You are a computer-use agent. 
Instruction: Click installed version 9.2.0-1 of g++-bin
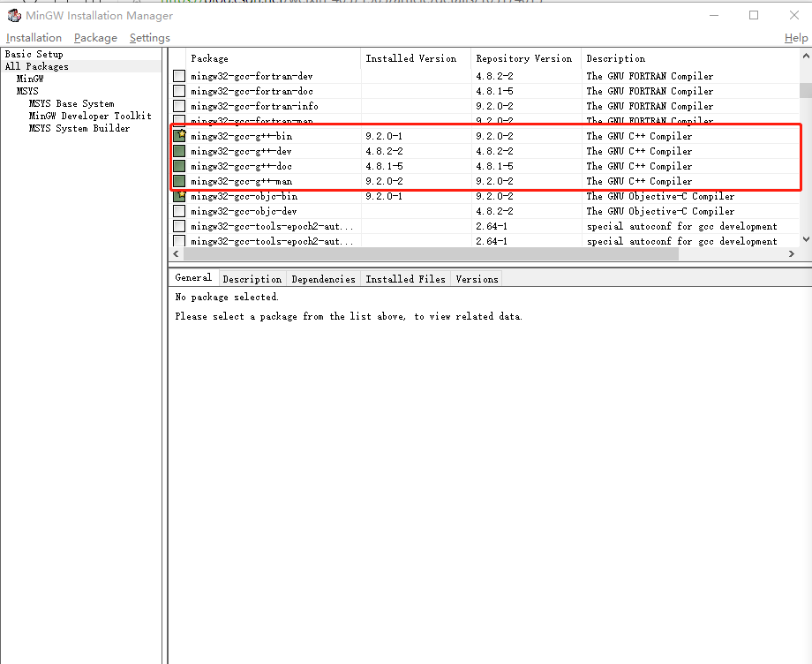pos(384,136)
